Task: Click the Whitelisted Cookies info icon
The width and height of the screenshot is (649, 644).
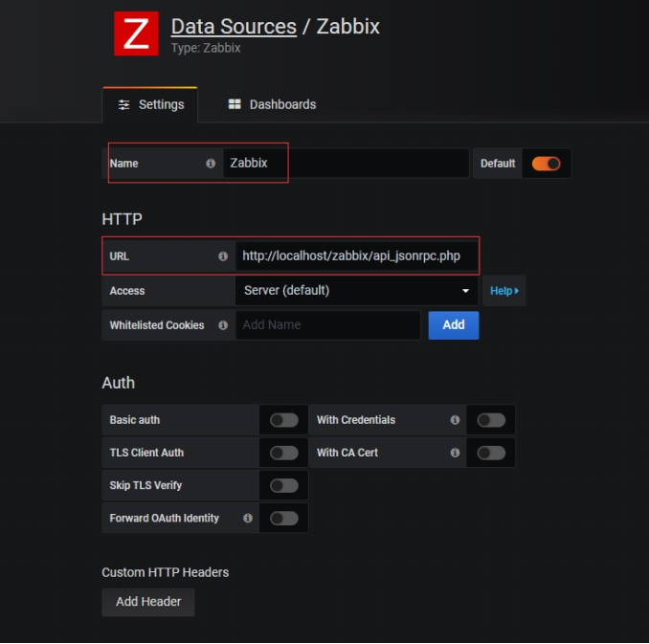Action: pyautogui.click(x=223, y=325)
